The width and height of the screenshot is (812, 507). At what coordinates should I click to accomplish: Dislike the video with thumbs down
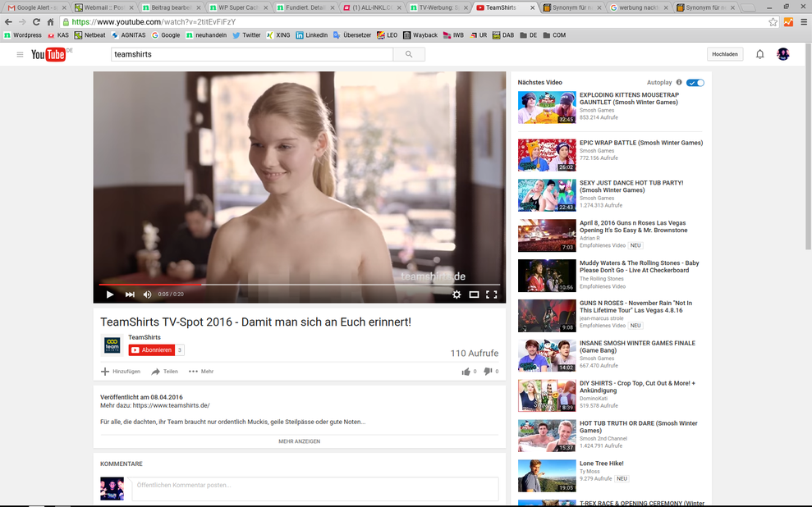point(488,372)
